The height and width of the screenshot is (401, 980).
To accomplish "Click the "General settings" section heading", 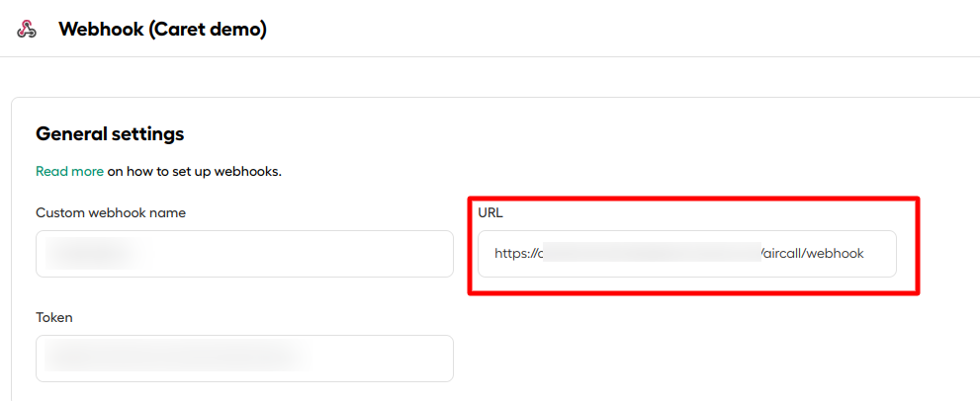I will [x=110, y=133].
